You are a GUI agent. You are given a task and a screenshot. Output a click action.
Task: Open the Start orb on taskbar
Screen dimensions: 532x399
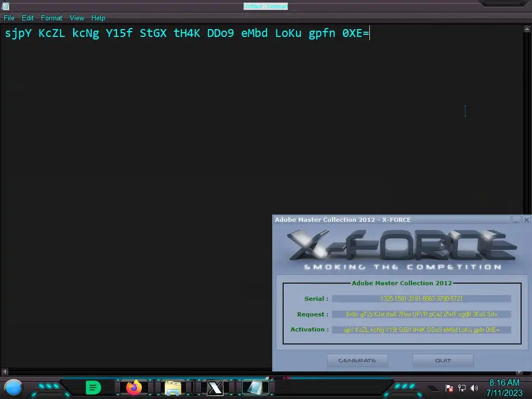[x=14, y=388]
